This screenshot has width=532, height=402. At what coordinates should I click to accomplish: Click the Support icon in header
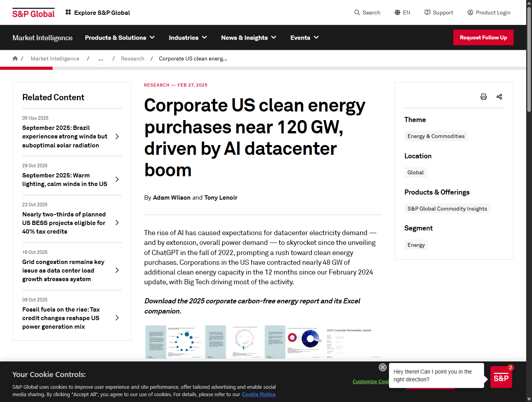428,12
